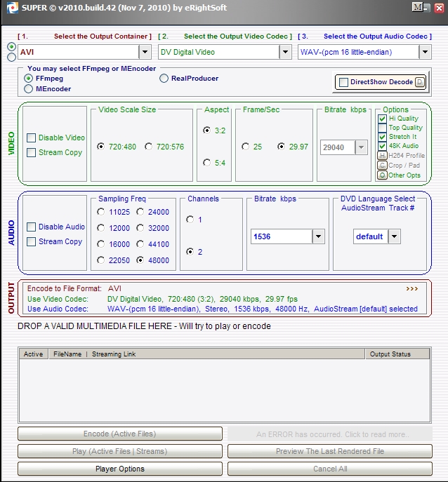Toggle the 48K Audio option
The height and width of the screenshot is (482, 448).
tap(382, 146)
